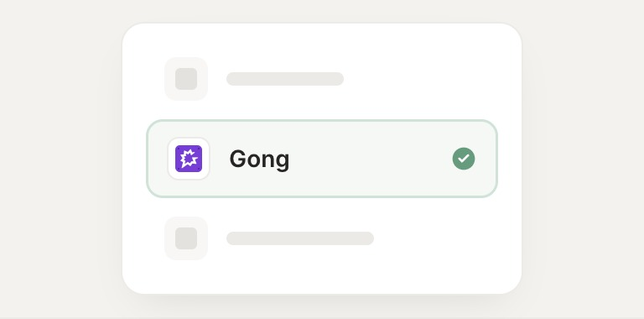This screenshot has width=644, height=319.
Task: Deselect Gong using its green check indicator
Action: (464, 159)
